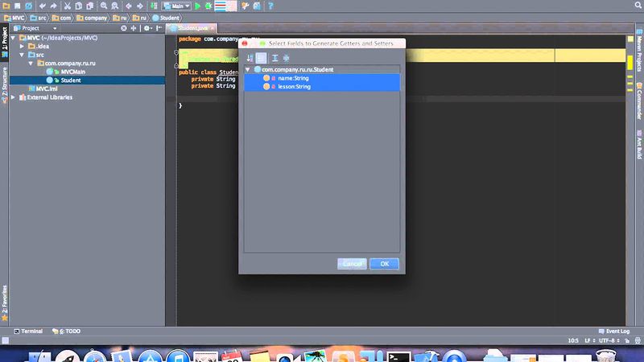Click the search icon at top right

pos(638,6)
